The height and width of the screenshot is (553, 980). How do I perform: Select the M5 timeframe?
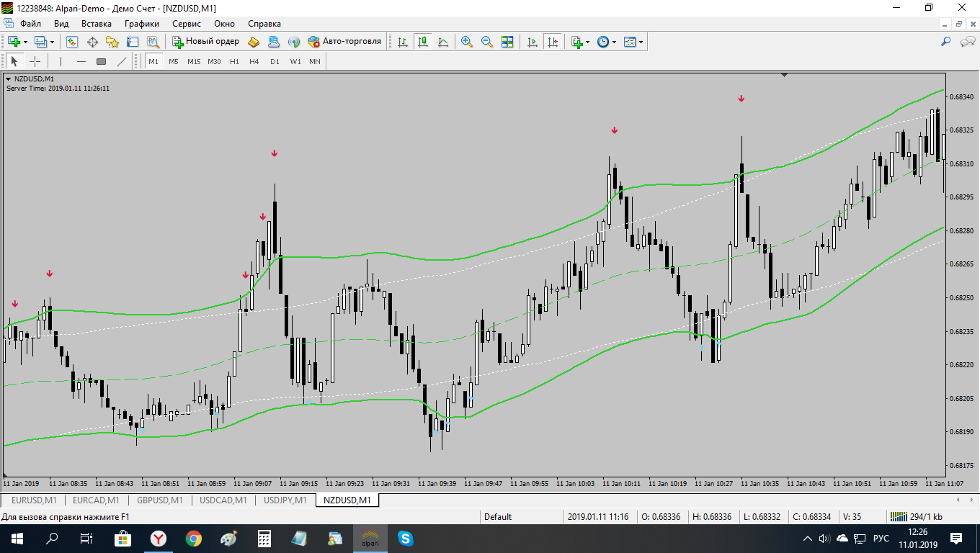(x=174, y=61)
